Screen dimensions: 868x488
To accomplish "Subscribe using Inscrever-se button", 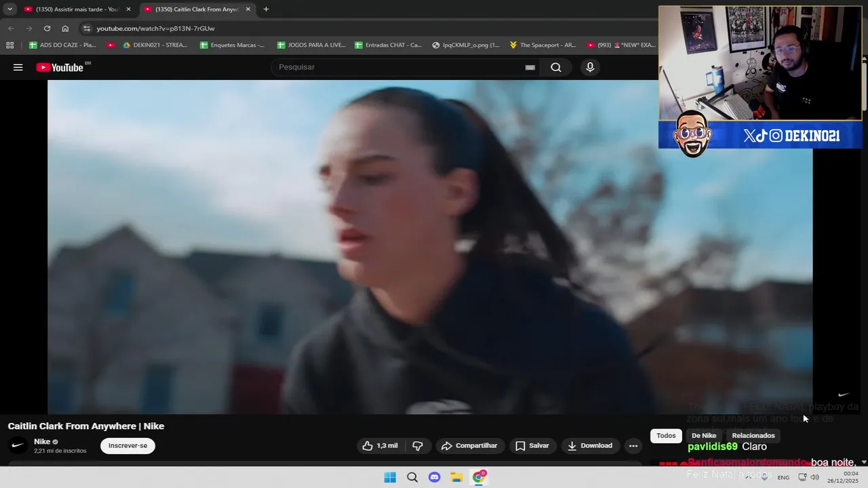I will point(127,445).
